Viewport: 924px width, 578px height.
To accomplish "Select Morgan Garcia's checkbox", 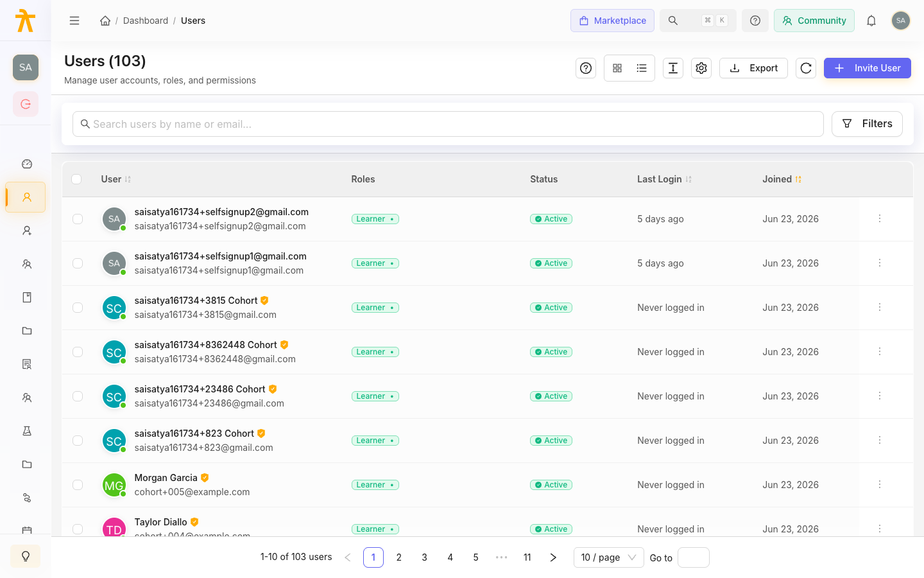I will [78, 485].
